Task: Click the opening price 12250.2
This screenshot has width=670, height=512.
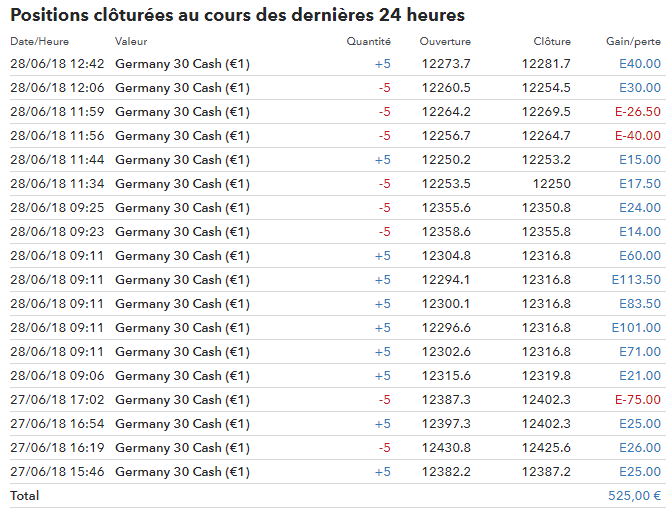Action: (x=446, y=159)
